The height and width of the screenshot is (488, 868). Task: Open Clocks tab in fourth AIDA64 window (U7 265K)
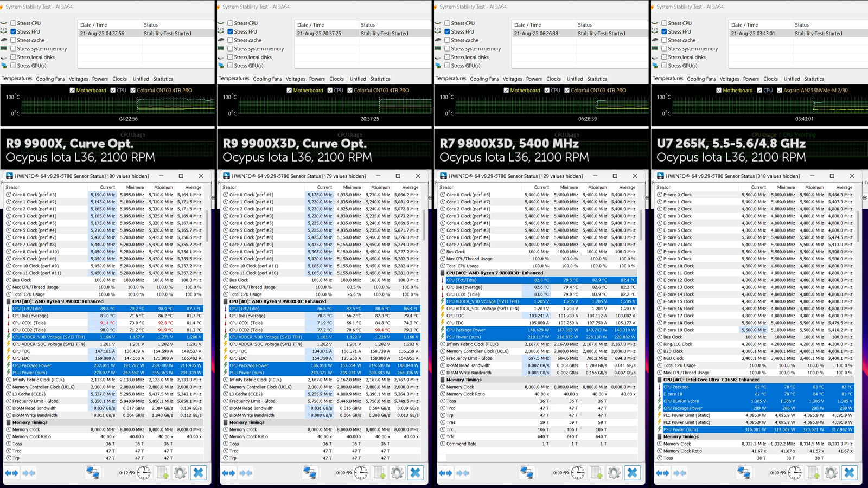click(x=770, y=79)
